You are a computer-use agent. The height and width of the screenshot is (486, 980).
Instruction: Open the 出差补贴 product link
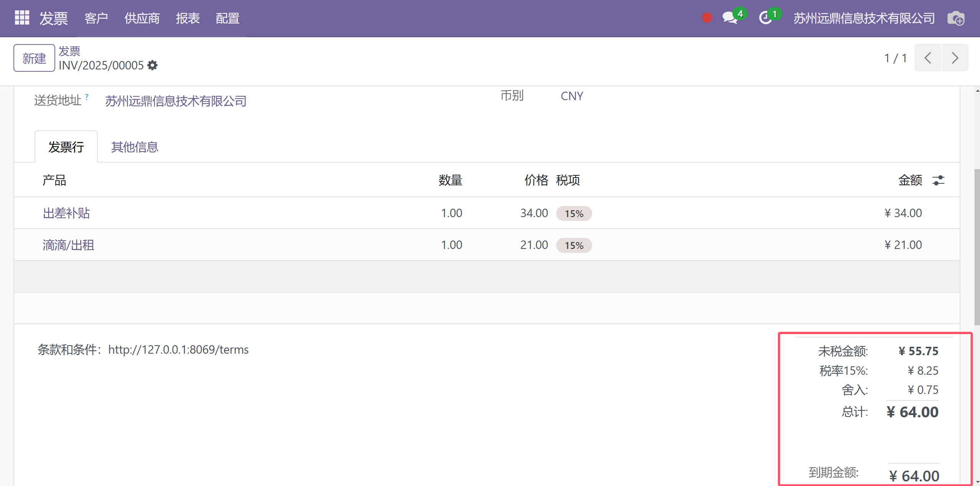tap(66, 213)
